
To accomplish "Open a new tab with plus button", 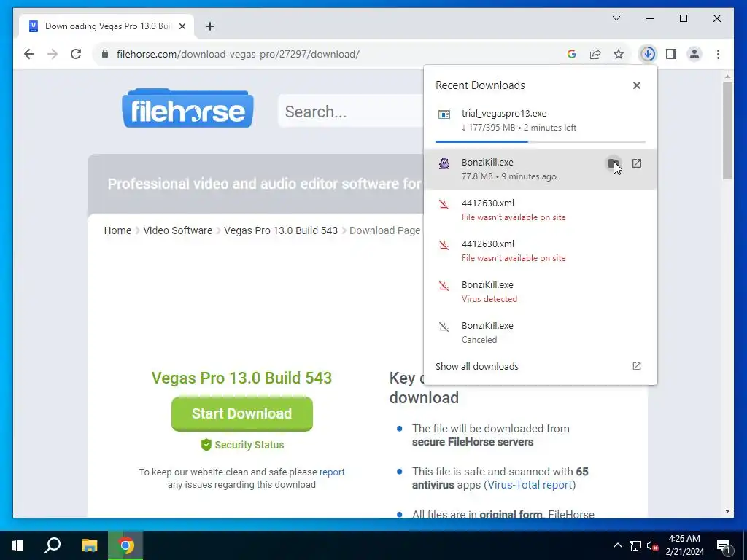I will point(209,26).
